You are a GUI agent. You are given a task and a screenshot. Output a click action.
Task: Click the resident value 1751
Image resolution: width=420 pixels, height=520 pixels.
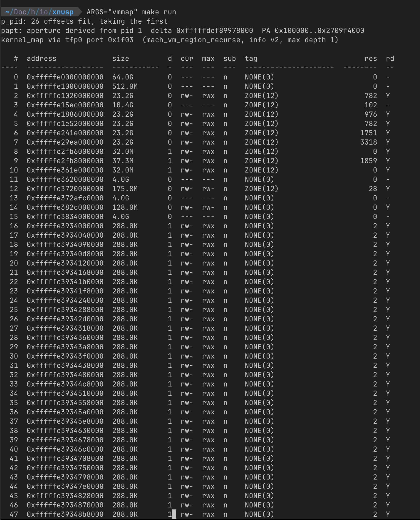369,133
